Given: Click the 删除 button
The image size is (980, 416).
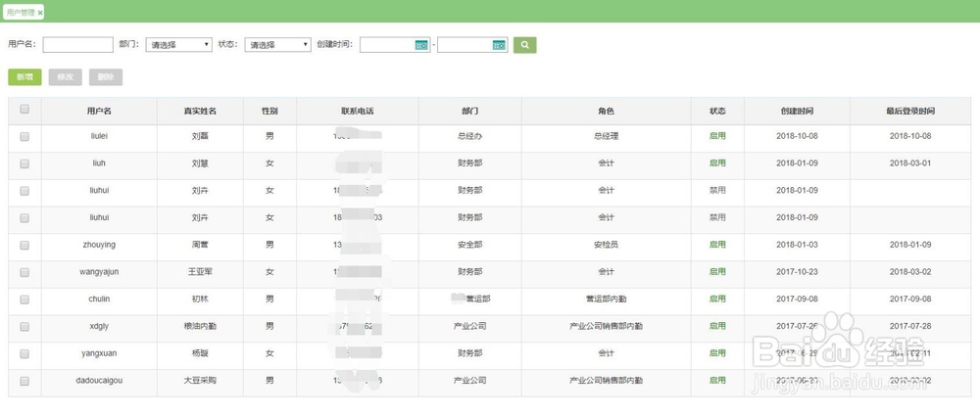Looking at the screenshot, I should click(x=106, y=77).
